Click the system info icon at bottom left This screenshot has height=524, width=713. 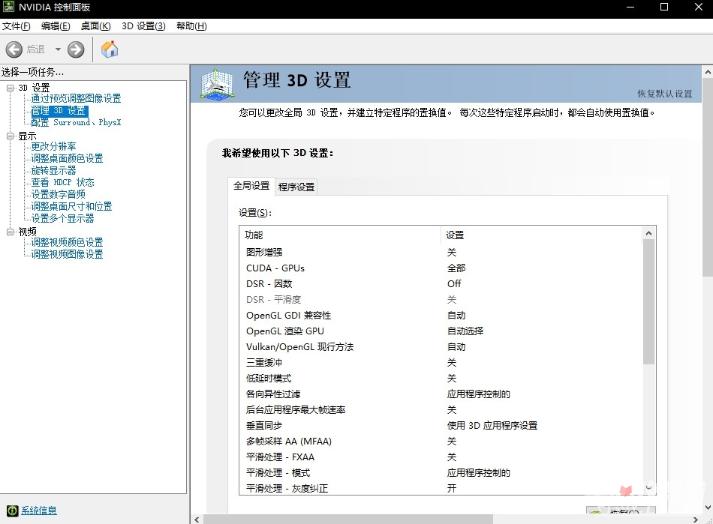click(12, 511)
